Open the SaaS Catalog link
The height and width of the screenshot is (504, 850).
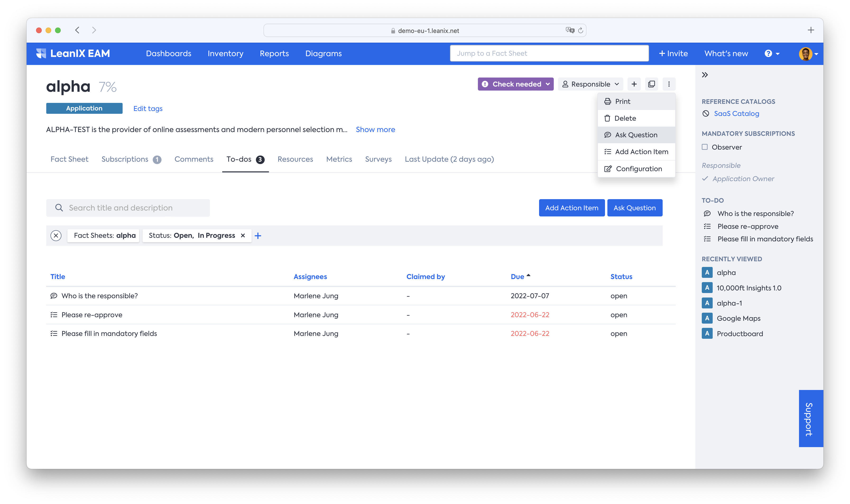point(736,113)
